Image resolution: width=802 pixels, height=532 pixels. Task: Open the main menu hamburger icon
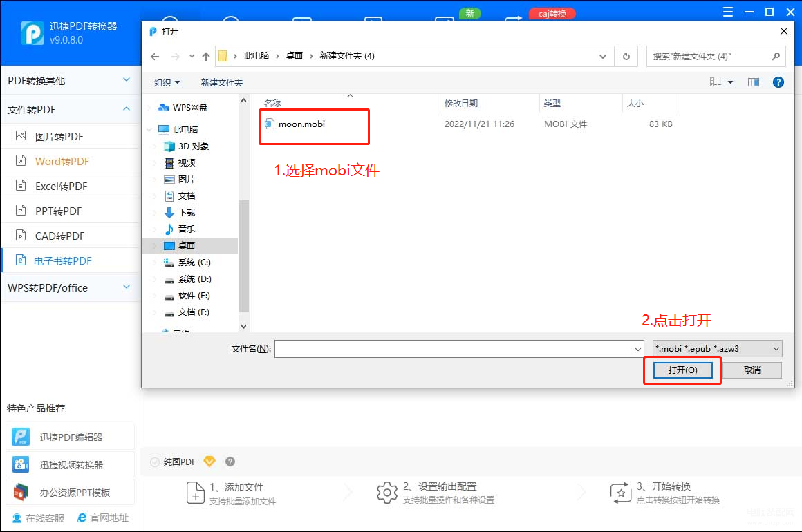point(728,12)
